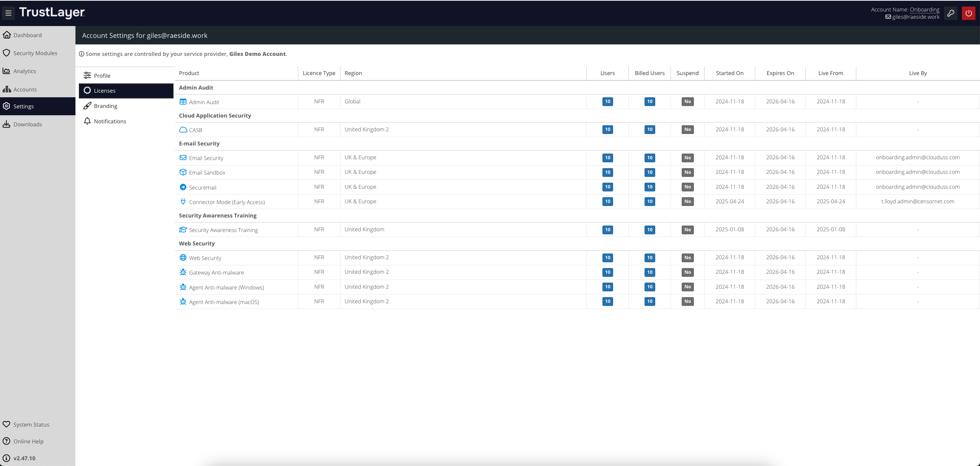Click the Security Modules shield icon
The height and width of the screenshot is (466, 980).
click(7, 53)
